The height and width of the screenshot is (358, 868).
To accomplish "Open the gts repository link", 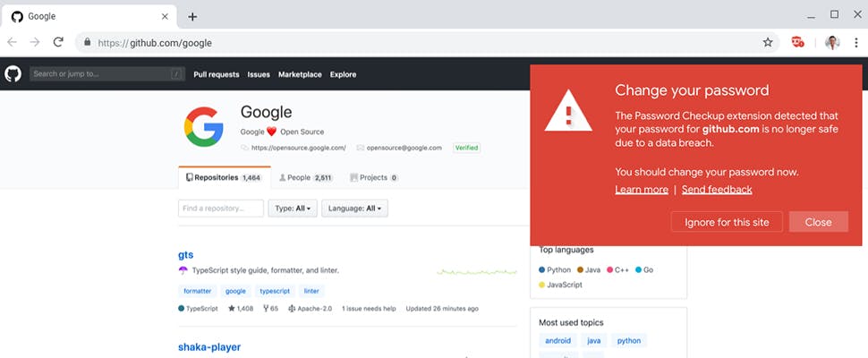I will [x=185, y=254].
